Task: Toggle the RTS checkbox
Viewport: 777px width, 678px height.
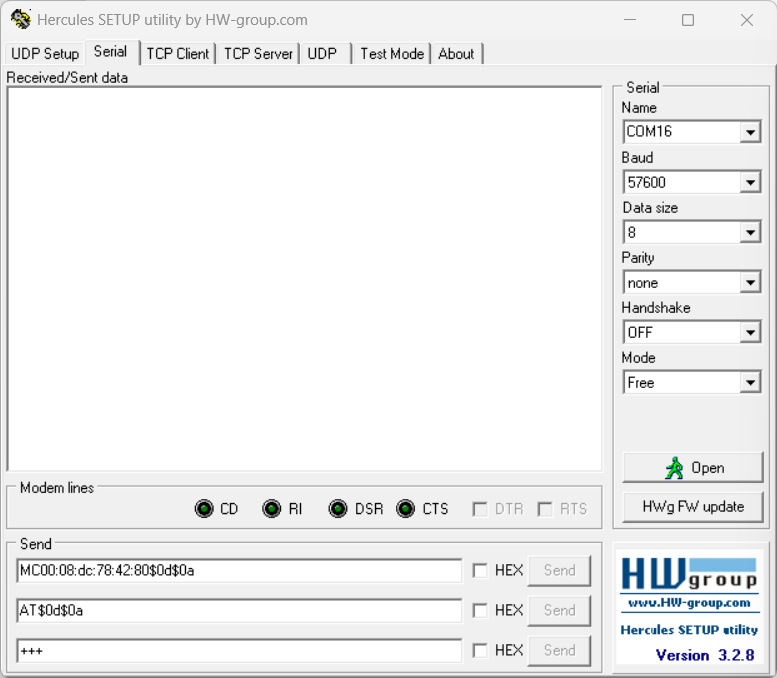Action: pos(545,509)
